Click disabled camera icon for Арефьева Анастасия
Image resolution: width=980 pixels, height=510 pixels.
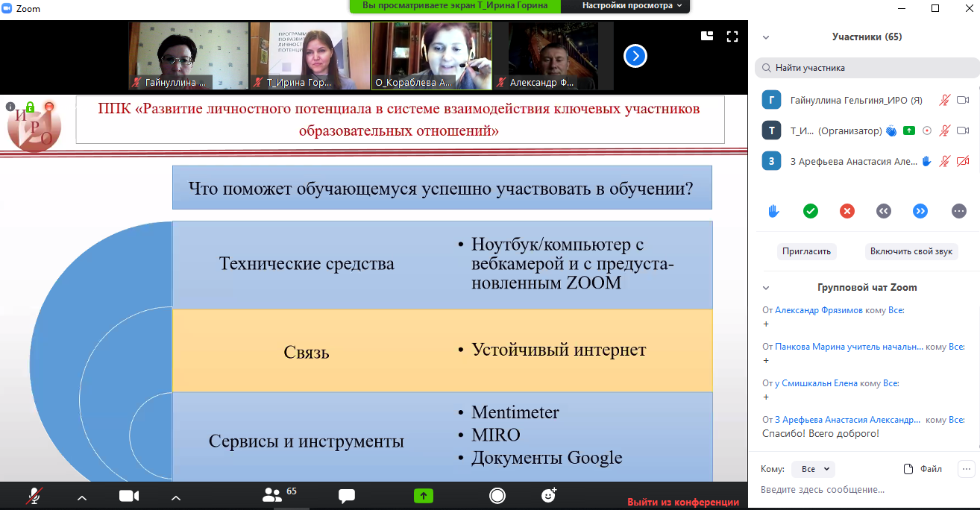tap(963, 161)
